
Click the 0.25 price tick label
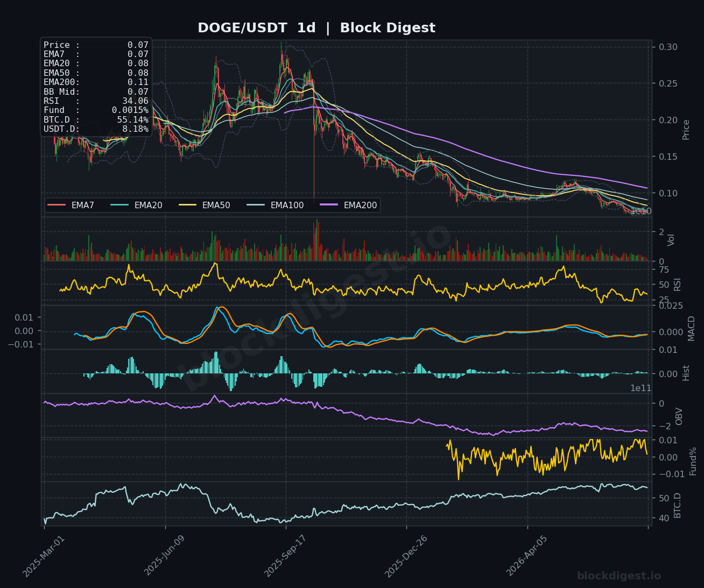pos(668,84)
